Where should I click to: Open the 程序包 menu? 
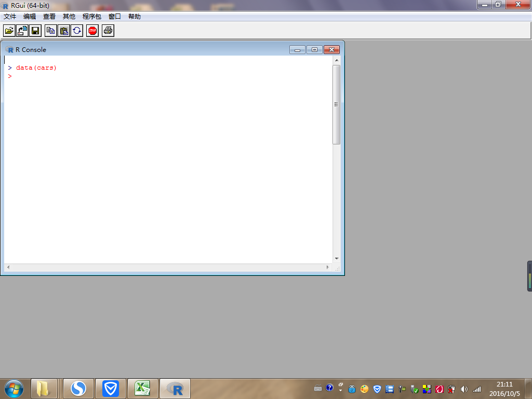(91, 16)
